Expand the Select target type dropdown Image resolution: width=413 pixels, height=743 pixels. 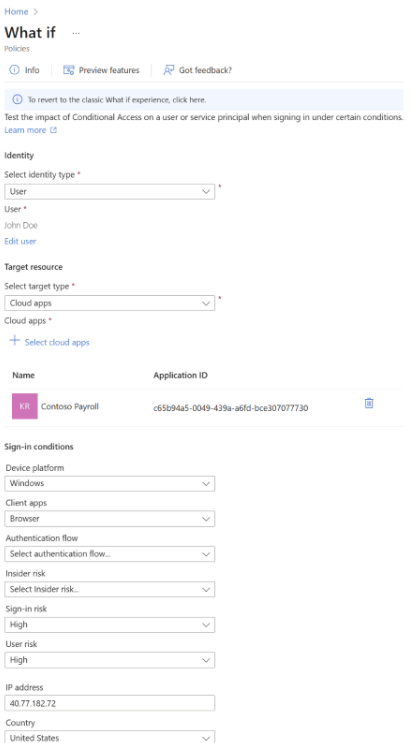pyautogui.click(x=109, y=303)
